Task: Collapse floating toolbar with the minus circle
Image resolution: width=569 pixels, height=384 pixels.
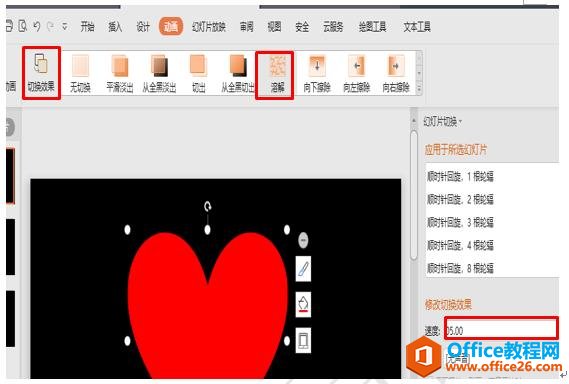Action: (303, 240)
